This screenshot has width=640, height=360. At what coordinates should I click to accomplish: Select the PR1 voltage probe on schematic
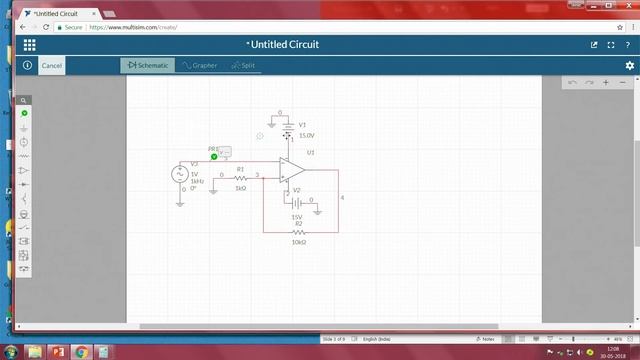pyautogui.click(x=214, y=157)
